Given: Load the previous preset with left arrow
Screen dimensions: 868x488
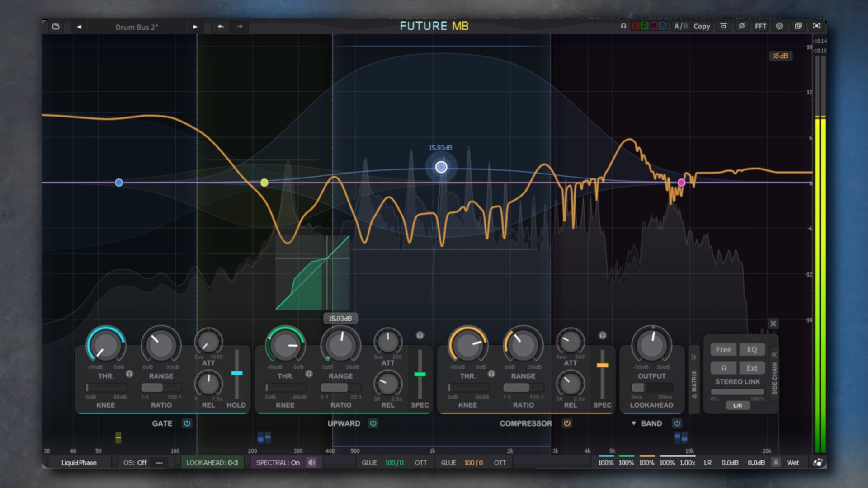Looking at the screenshot, I should 79,27.
